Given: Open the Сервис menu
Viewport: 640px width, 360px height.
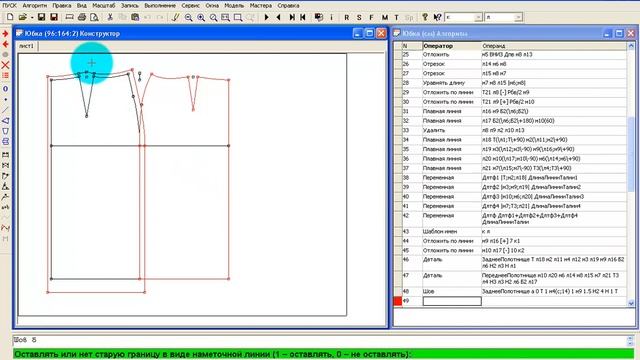Looking at the screenshot, I should click(x=190, y=6).
